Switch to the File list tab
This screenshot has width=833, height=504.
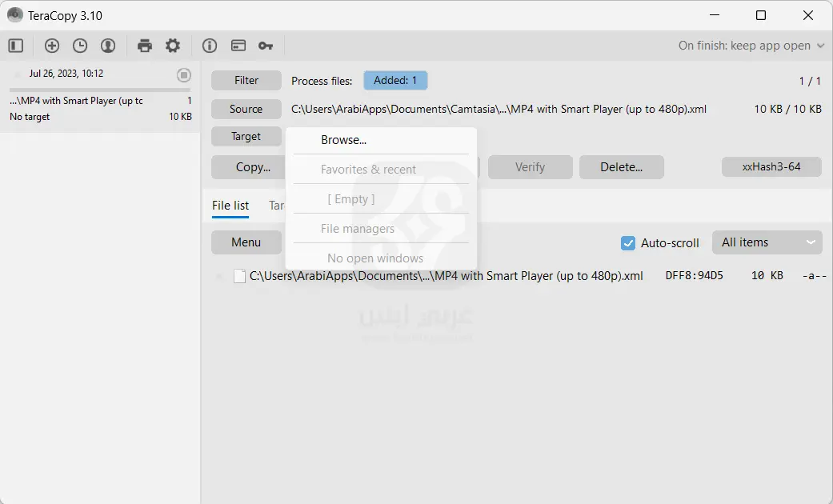pyautogui.click(x=230, y=206)
